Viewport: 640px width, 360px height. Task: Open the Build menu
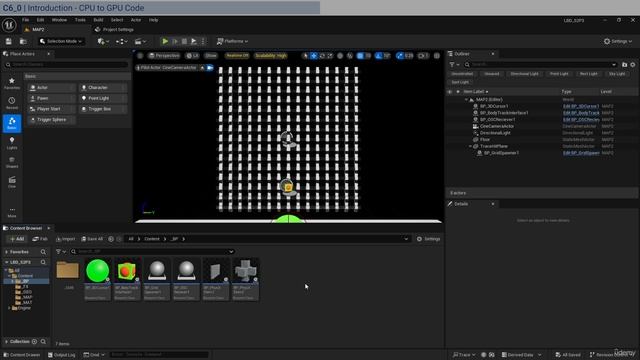[x=98, y=20]
